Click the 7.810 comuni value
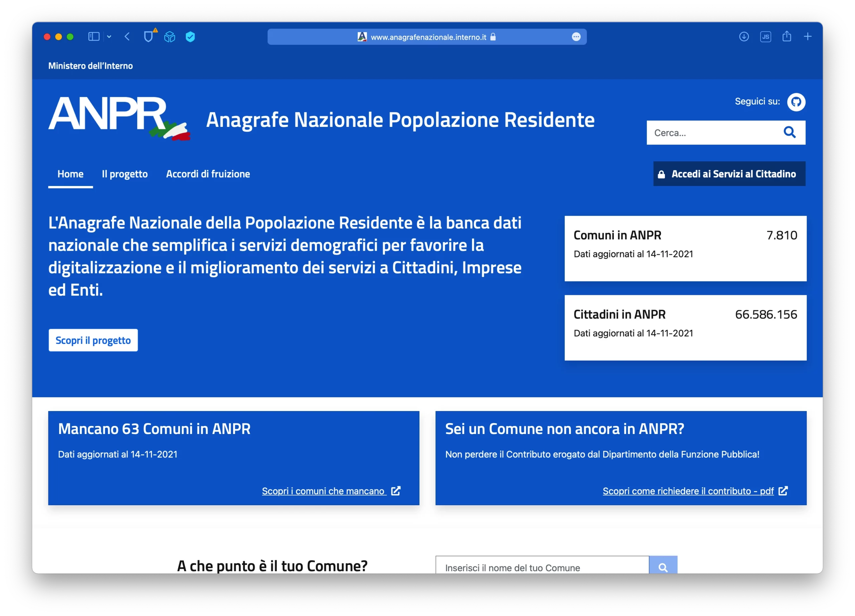This screenshot has height=616, width=855. [782, 235]
